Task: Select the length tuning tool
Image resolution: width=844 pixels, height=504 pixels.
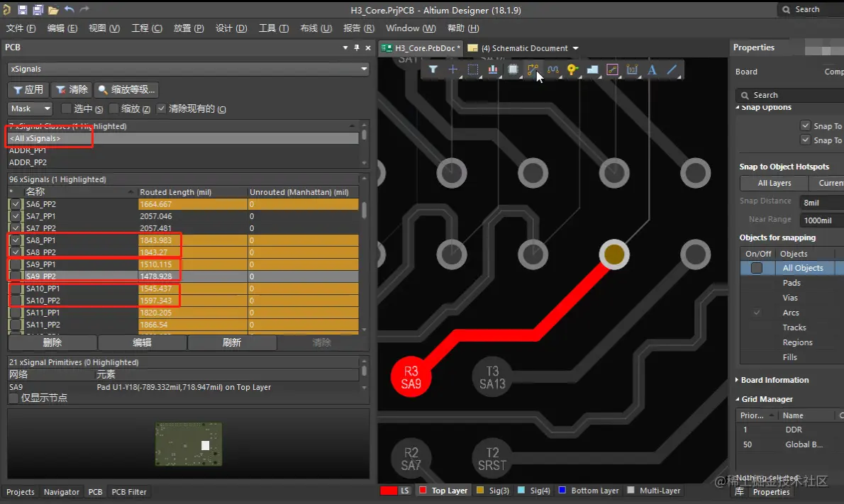Action: coord(553,69)
